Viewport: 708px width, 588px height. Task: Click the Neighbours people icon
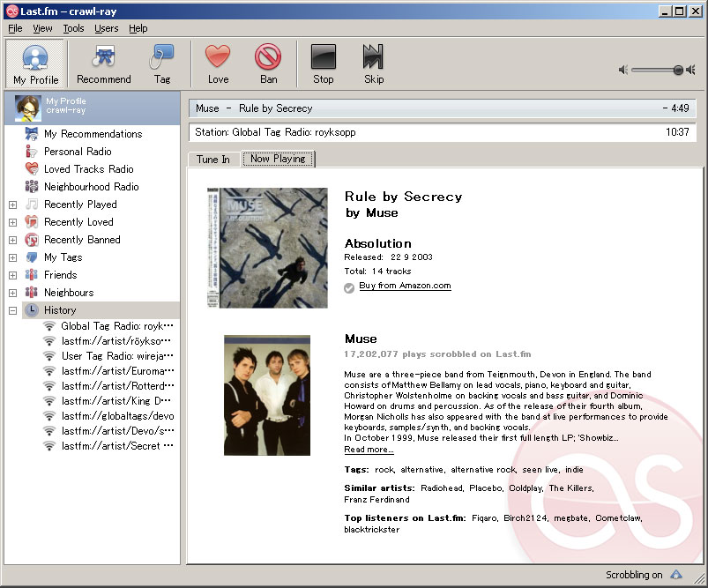click(32, 292)
